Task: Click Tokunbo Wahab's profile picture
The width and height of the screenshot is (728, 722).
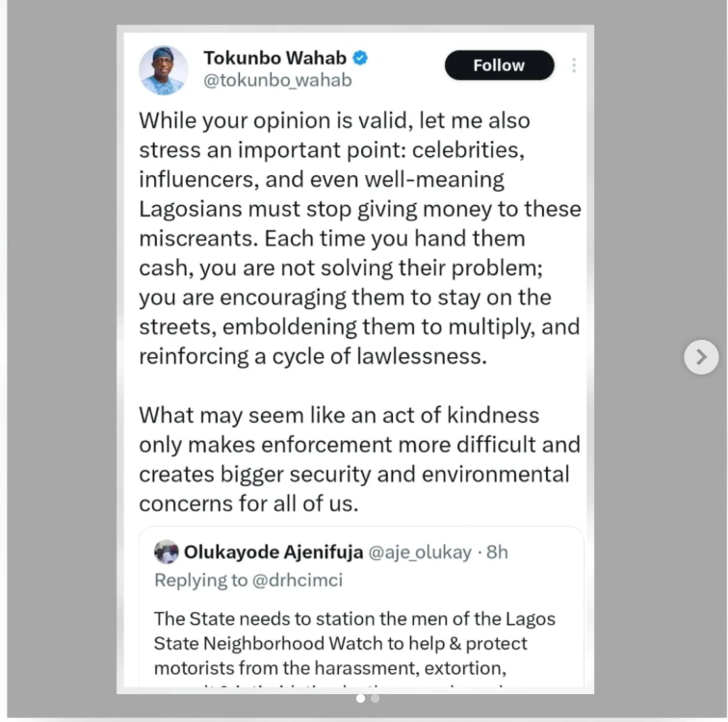Action: (164, 70)
